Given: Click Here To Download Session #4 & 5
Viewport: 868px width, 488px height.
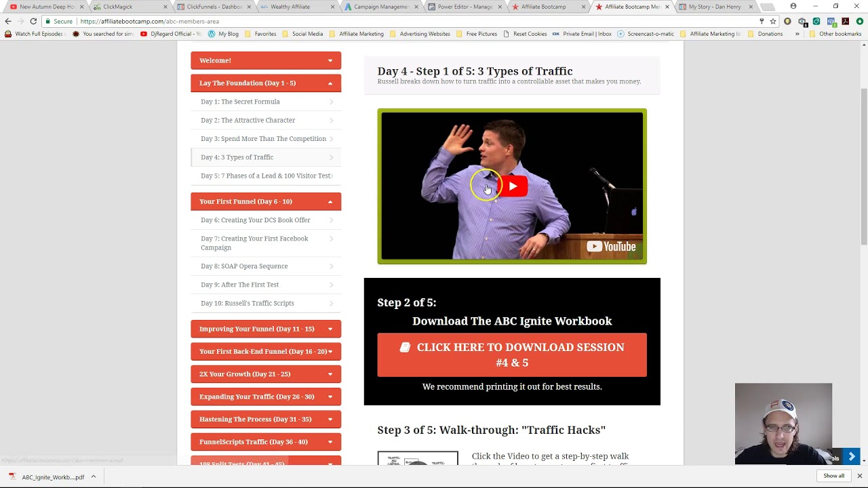Looking at the screenshot, I should (512, 354).
